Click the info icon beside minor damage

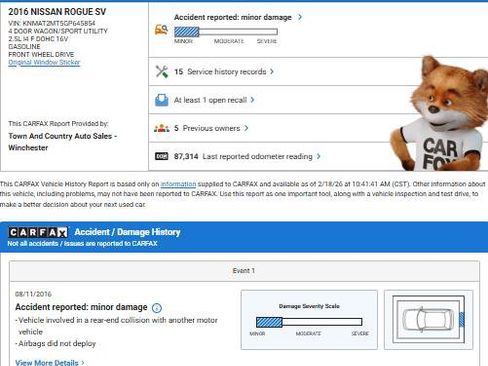pyautogui.click(x=157, y=308)
